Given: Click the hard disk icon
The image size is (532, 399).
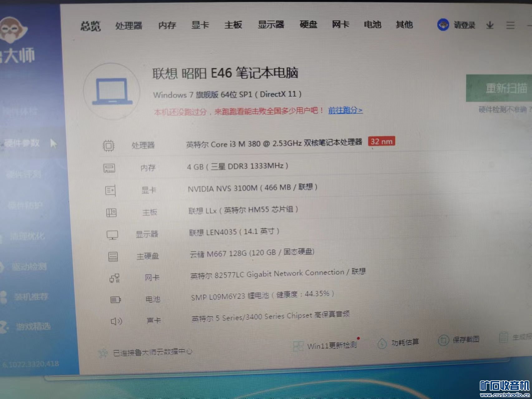Looking at the screenshot, I should pos(113,257).
